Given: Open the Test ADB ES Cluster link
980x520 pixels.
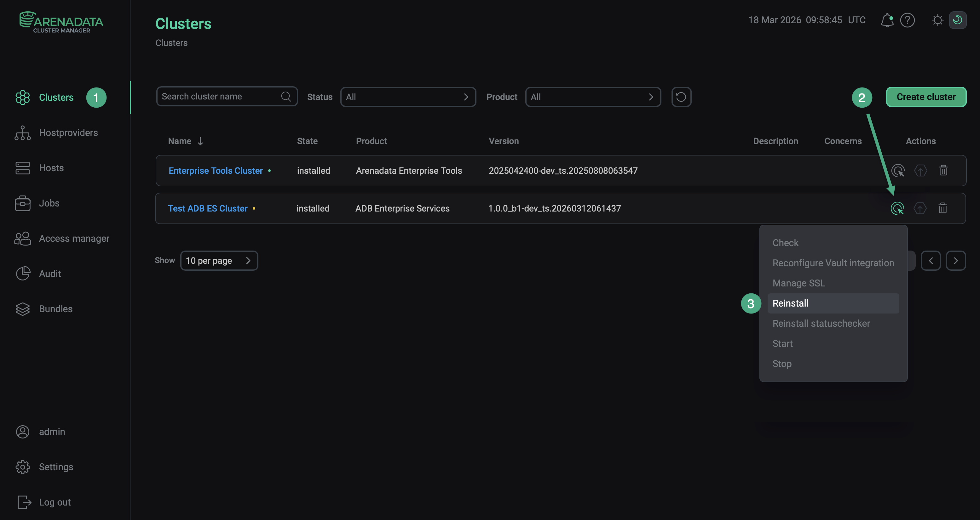Looking at the screenshot, I should click(208, 208).
